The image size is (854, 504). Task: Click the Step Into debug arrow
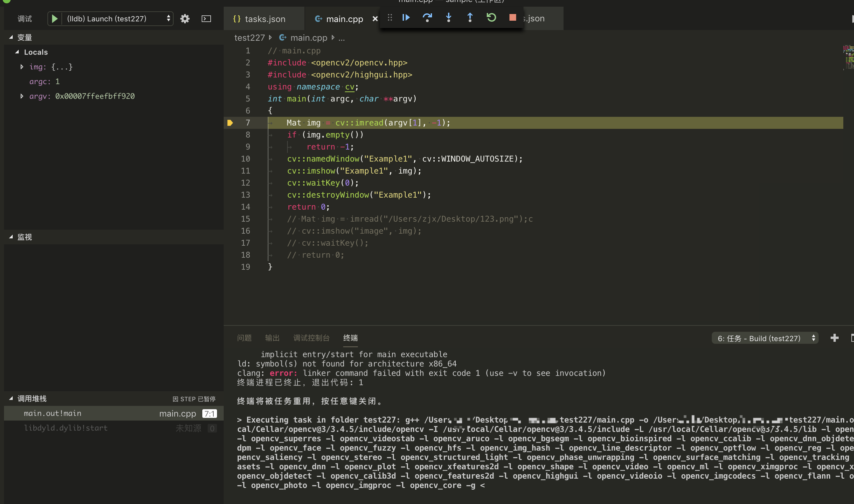pyautogui.click(x=448, y=18)
